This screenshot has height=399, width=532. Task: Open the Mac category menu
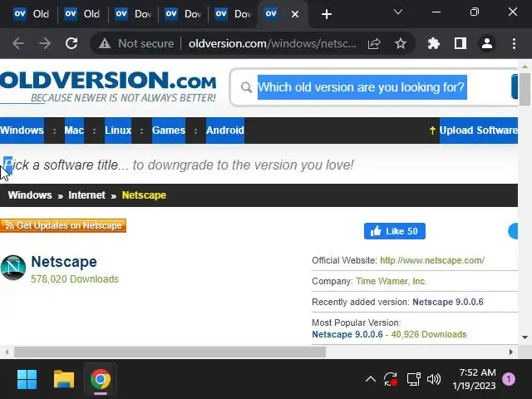coord(74,131)
